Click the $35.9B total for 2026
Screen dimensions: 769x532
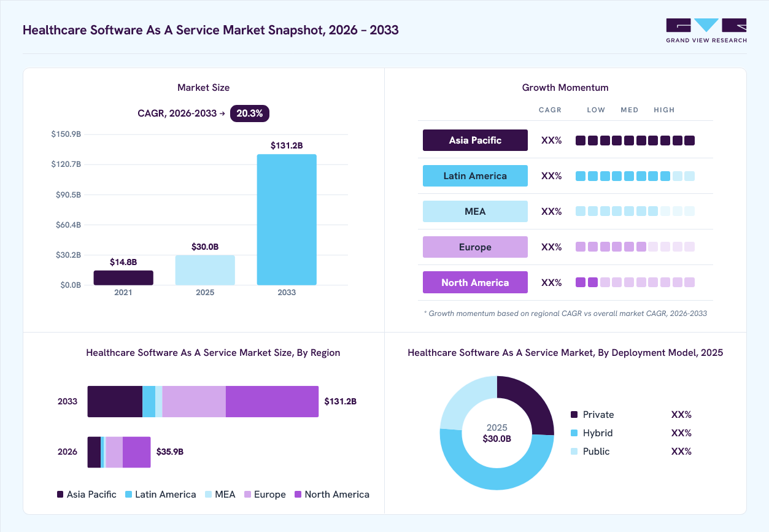tap(170, 452)
